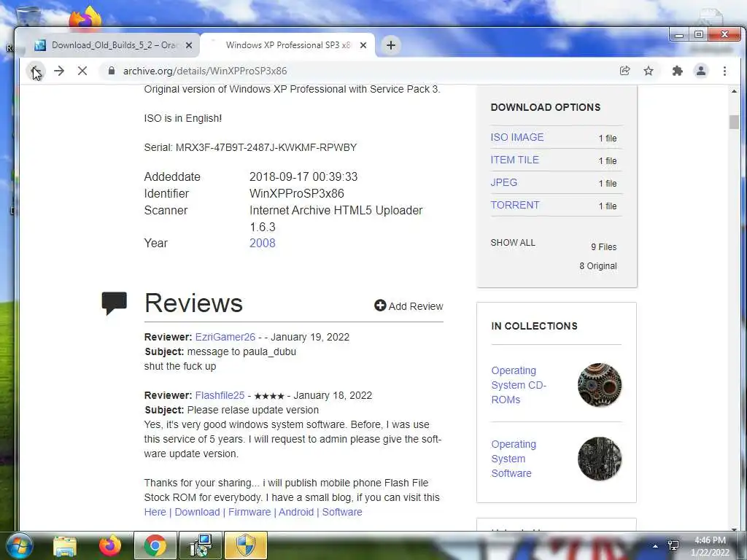Click the IN COLLECTIONS heading
Screen dimensions: 747x560
(534, 326)
